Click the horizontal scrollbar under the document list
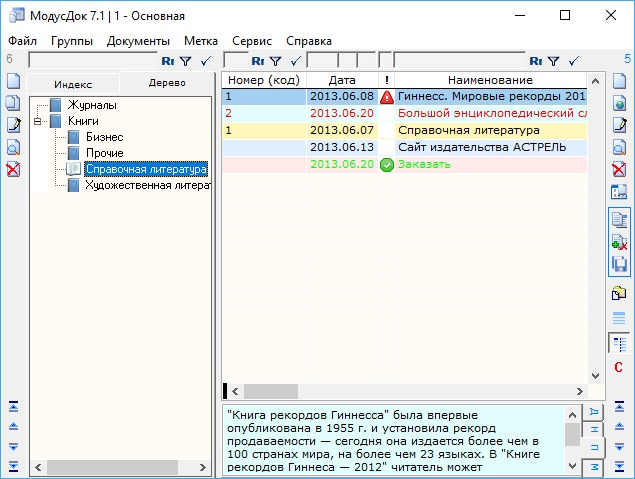 [400, 391]
